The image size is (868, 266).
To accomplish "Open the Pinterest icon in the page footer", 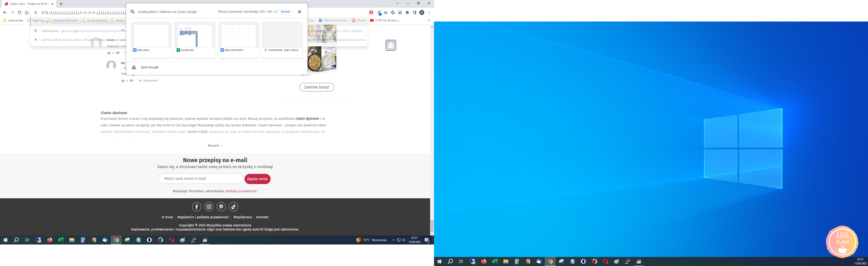I will pos(221,207).
